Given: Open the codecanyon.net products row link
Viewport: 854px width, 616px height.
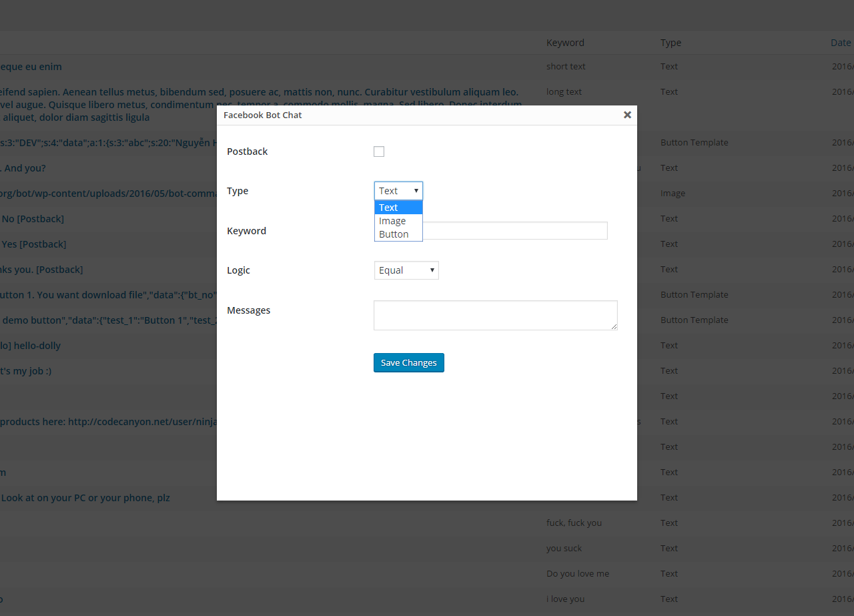Looking at the screenshot, I should (x=108, y=422).
